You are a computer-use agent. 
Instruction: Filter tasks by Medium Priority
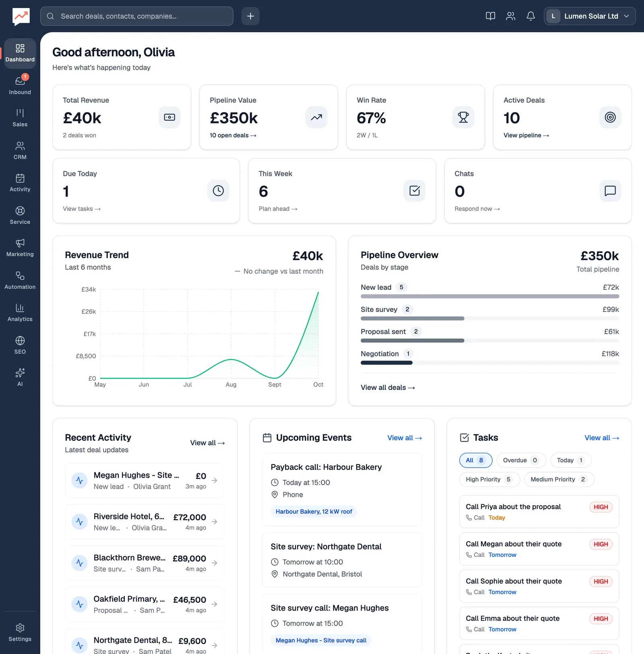[559, 479]
